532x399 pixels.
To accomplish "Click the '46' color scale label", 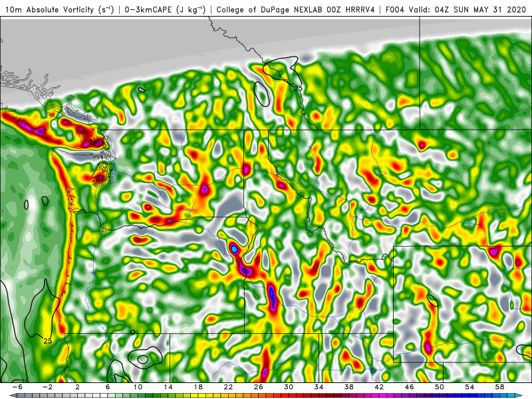I will tap(410, 387).
